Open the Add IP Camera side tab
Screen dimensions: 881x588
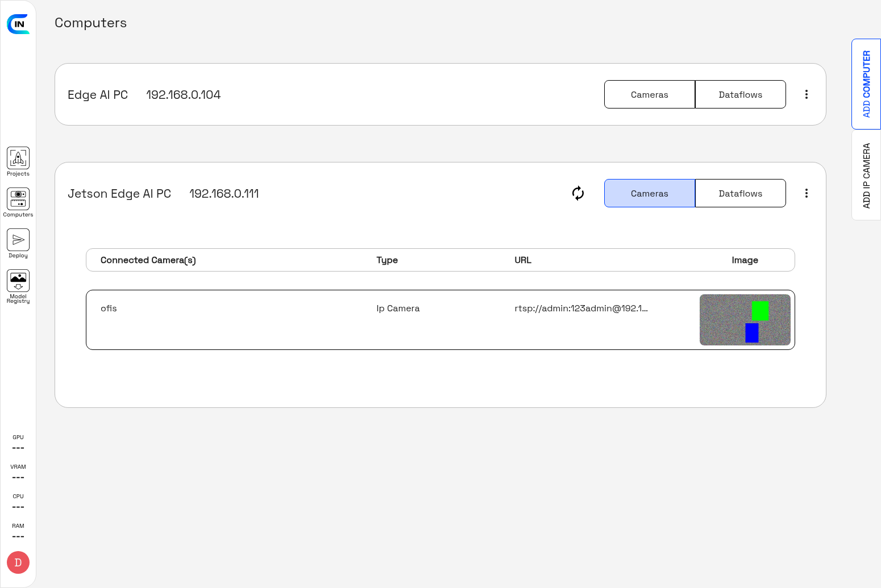coord(866,176)
